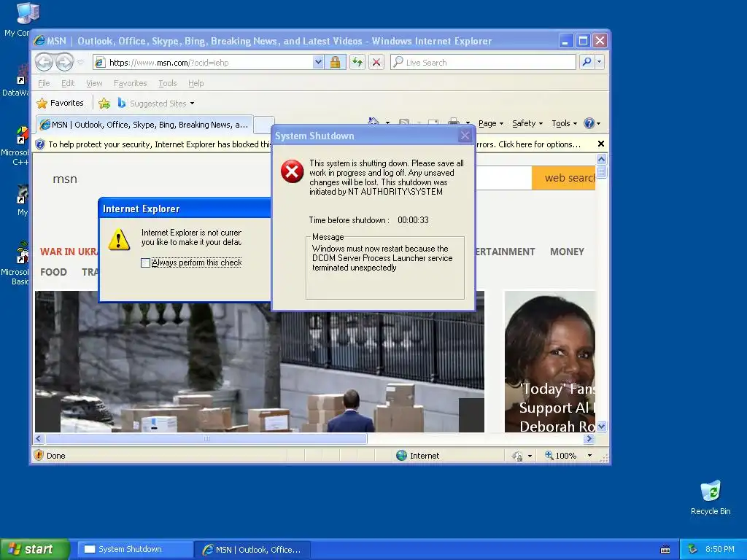
Task: Click the information bar shield icon
Action: [40, 144]
